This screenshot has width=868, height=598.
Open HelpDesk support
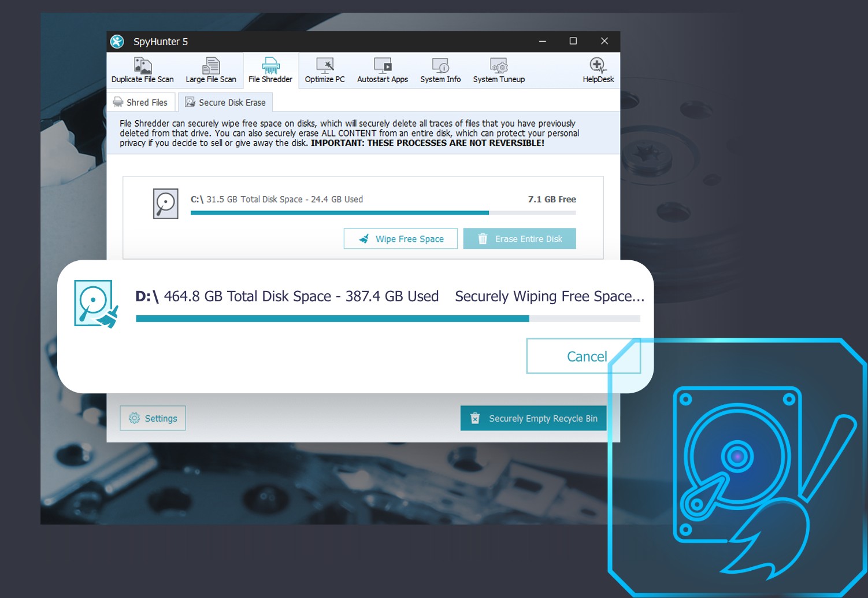(598, 69)
